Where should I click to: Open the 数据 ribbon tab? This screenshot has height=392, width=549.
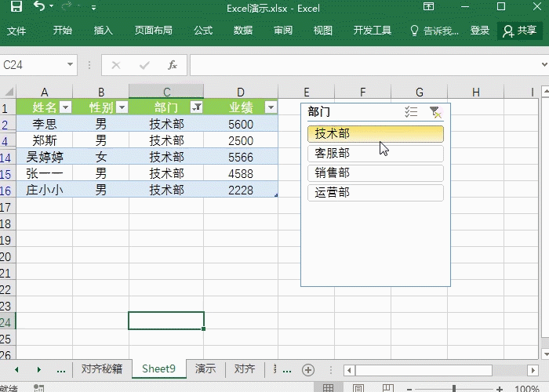(x=243, y=31)
